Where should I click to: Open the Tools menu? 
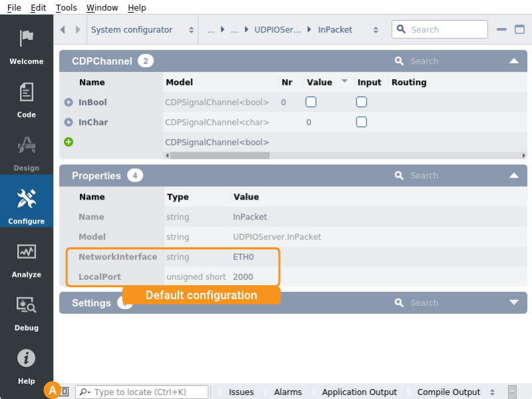(66, 8)
